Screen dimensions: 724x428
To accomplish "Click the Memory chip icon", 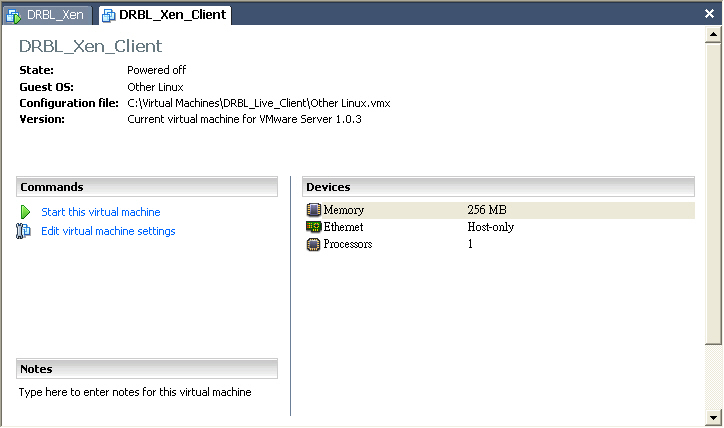I will click(x=313, y=210).
